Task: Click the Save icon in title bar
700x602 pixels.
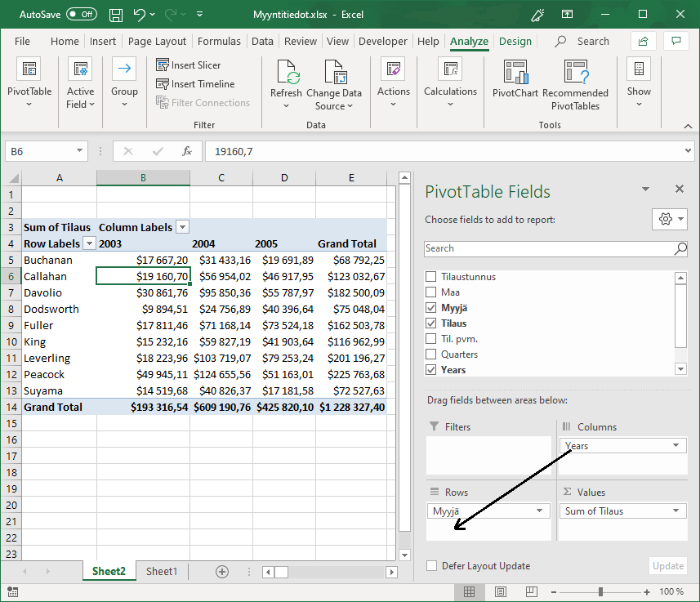Action: coord(116,15)
